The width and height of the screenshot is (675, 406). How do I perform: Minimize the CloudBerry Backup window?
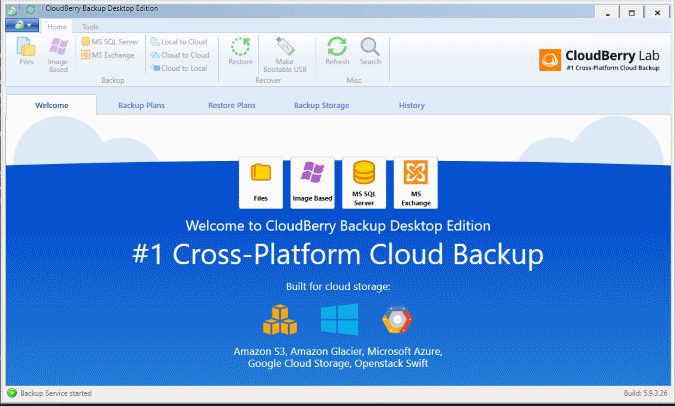tap(608, 12)
